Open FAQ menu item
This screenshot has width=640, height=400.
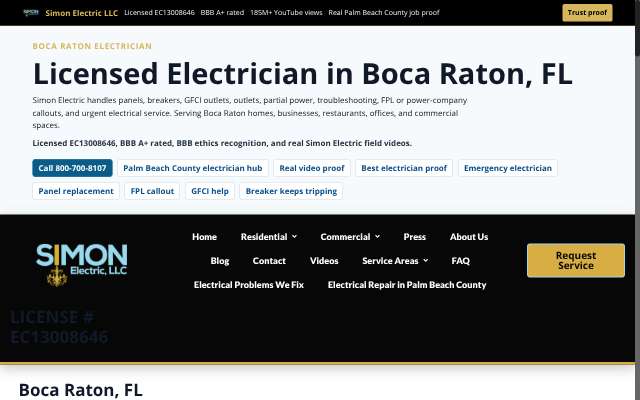(x=460, y=261)
